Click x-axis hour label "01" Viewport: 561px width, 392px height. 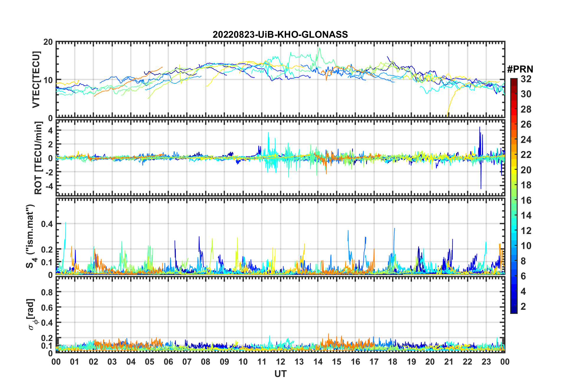click(x=75, y=362)
